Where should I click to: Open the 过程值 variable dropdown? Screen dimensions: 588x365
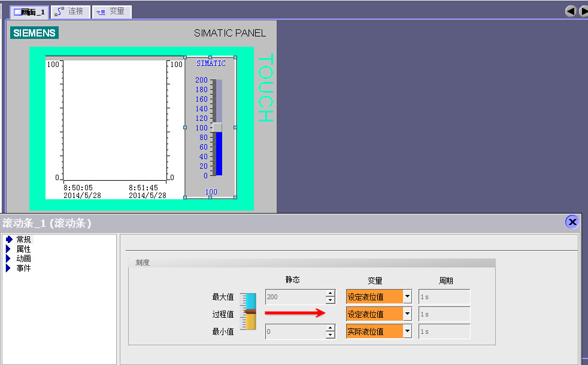click(407, 314)
